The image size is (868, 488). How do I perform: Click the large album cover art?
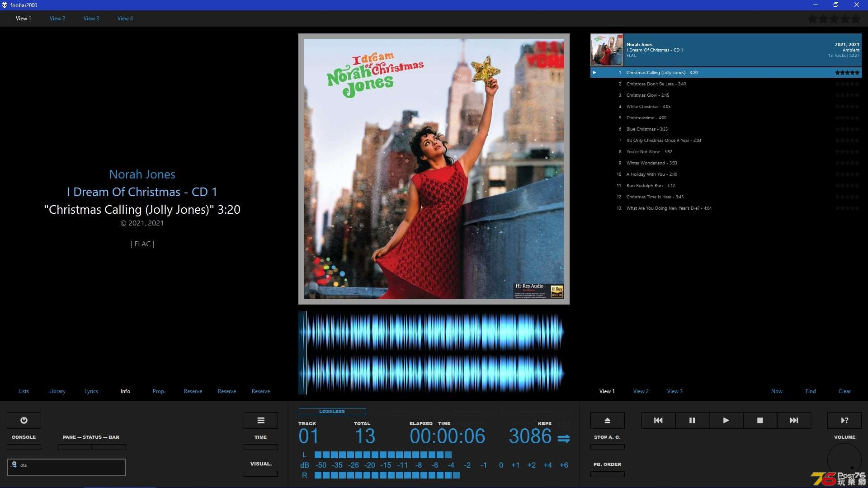coord(434,169)
